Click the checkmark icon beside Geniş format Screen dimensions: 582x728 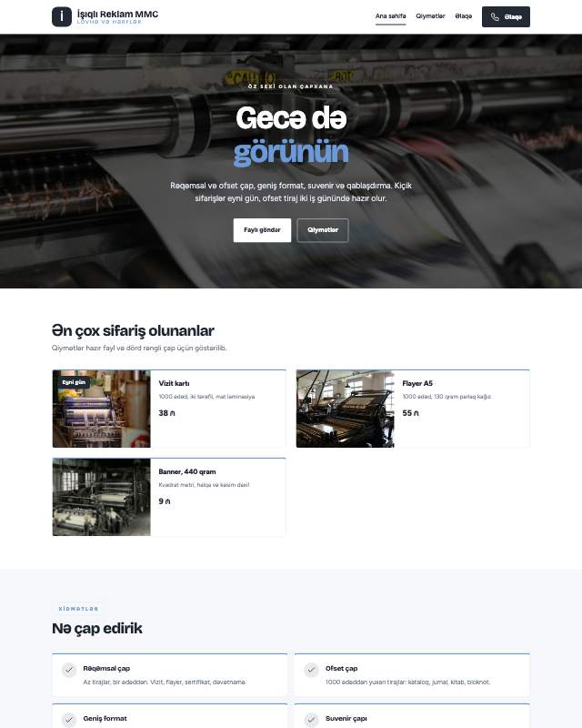[x=69, y=720]
